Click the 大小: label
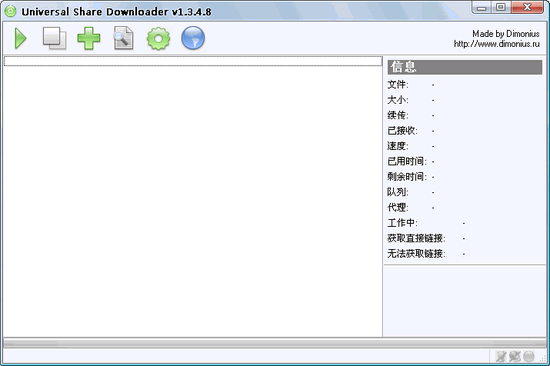The image size is (550, 366). click(x=398, y=100)
